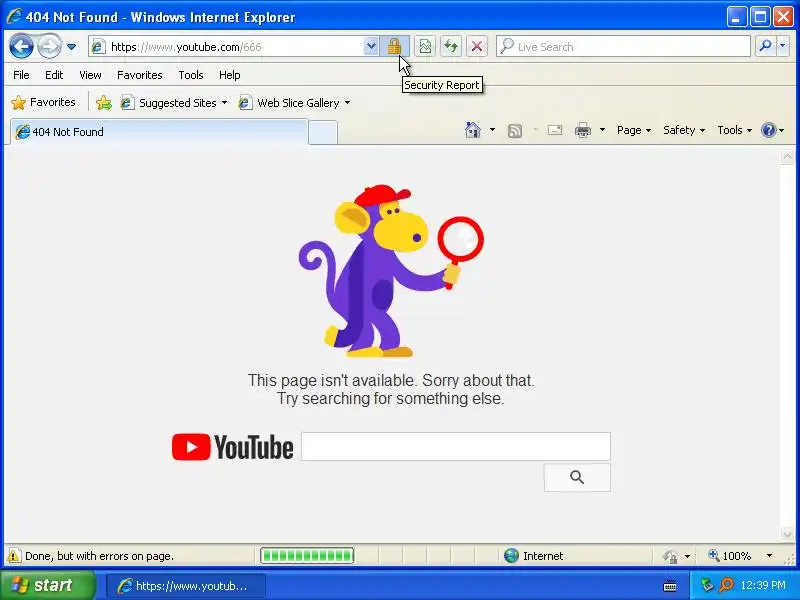The width and height of the screenshot is (800, 600).
Task: Click the 12:39 PM clock
Action: (x=763, y=585)
